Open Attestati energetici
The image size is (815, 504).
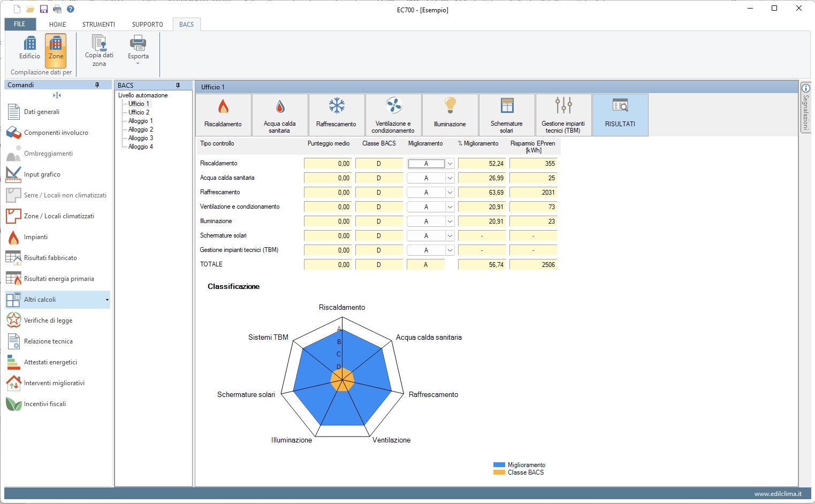pyautogui.click(x=57, y=362)
